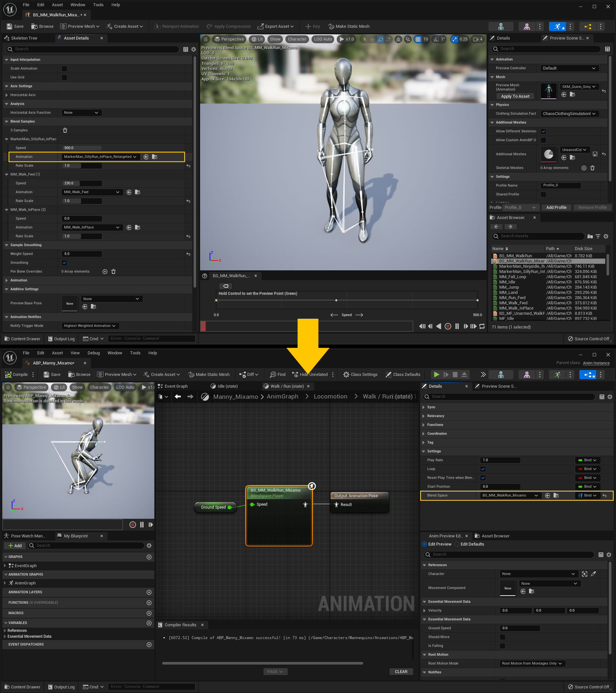
Task: Open Horizontal Axis Function dropdown
Action: [81, 113]
